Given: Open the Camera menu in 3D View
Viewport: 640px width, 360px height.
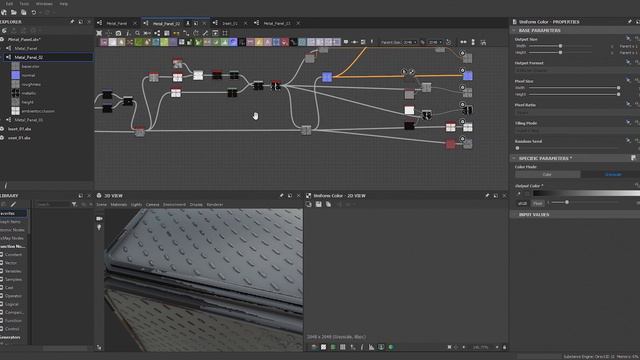Looking at the screenshot, I should click(152, 204).
